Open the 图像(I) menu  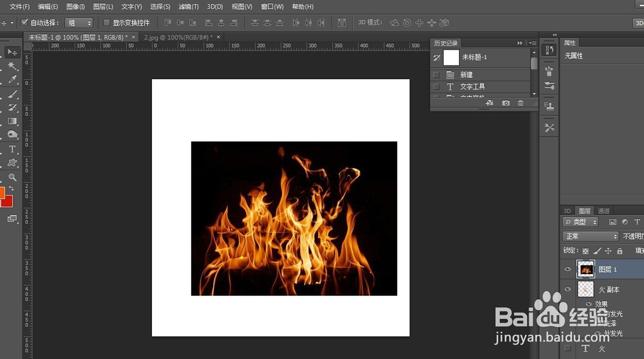(x=75, y=6)
